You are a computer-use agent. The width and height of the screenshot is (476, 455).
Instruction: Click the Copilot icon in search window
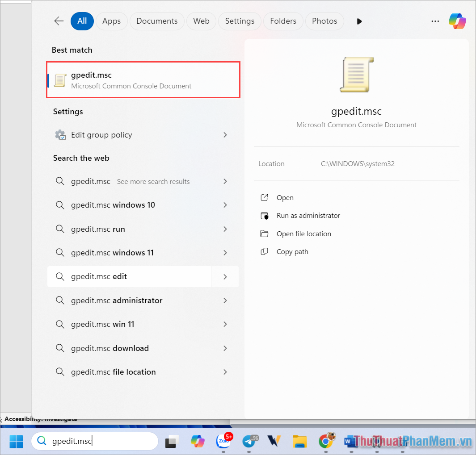point(457,21)
